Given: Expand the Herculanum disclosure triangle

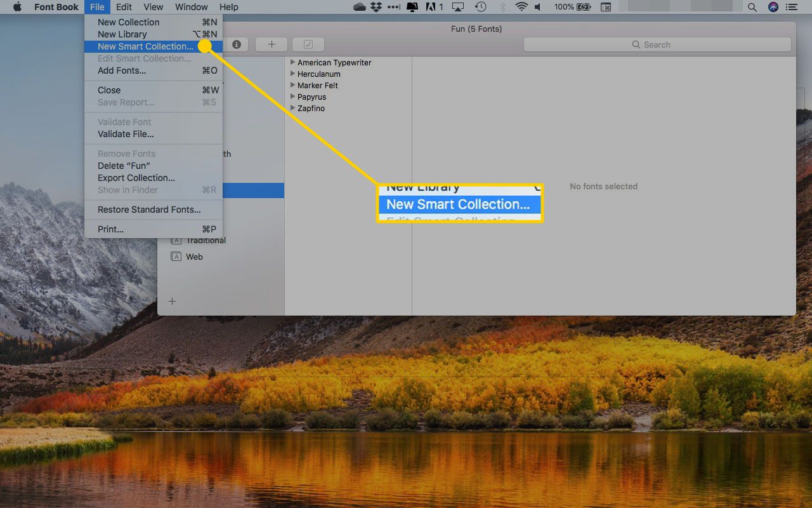Looking at the screenshot, I should coord(292,74).
